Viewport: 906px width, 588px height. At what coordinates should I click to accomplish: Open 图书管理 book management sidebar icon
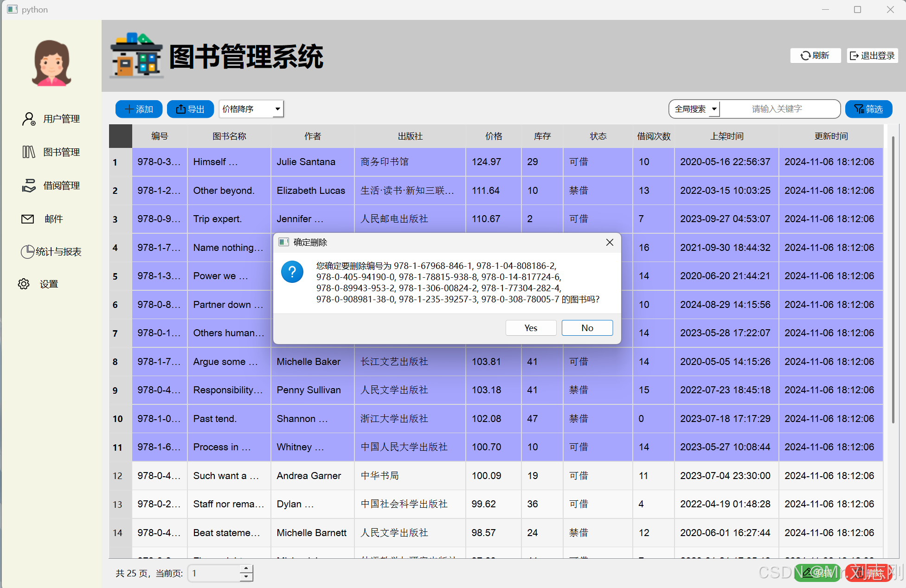[29, 152]
